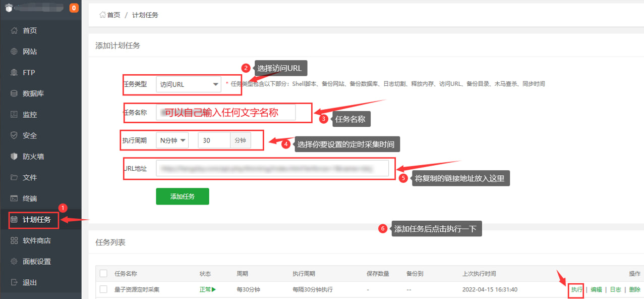The image size is (644, 299).
Task: Check the box for 量子资源定时采集 task
Action: coord(103,289)
